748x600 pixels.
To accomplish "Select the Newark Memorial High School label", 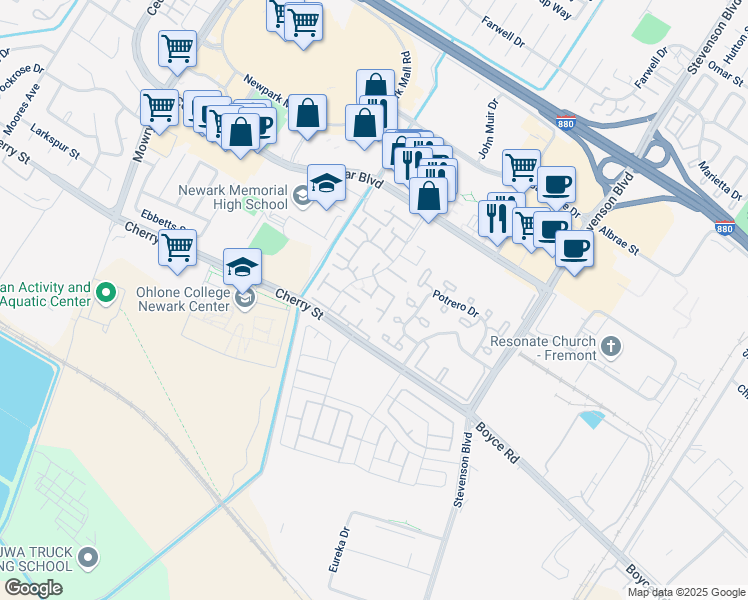I will click(233, 197).
